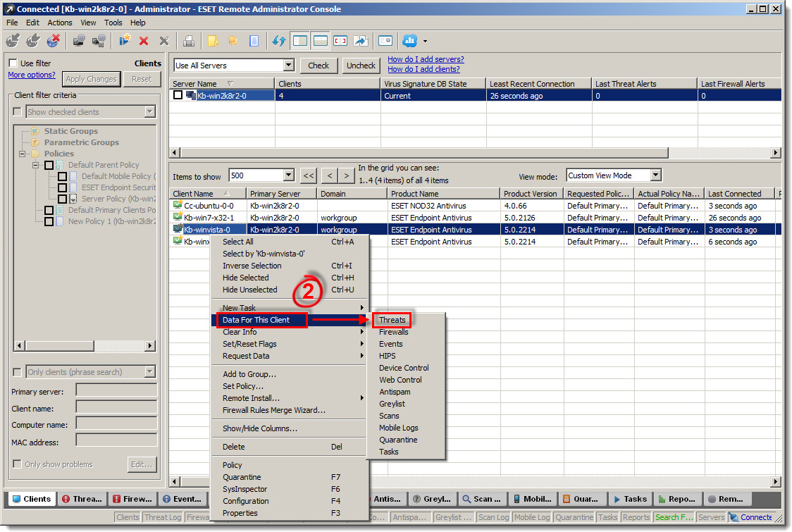
Task: Open dropdown arrow next to chart toolbar icon
Action: [425, 41]
